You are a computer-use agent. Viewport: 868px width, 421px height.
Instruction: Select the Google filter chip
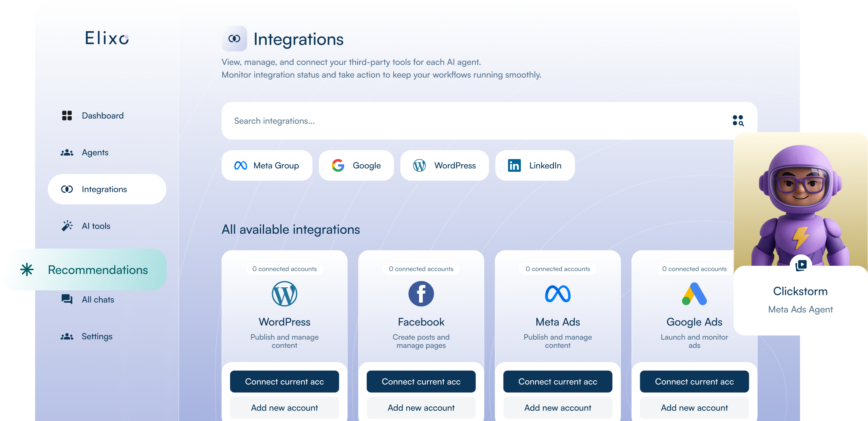356,165
